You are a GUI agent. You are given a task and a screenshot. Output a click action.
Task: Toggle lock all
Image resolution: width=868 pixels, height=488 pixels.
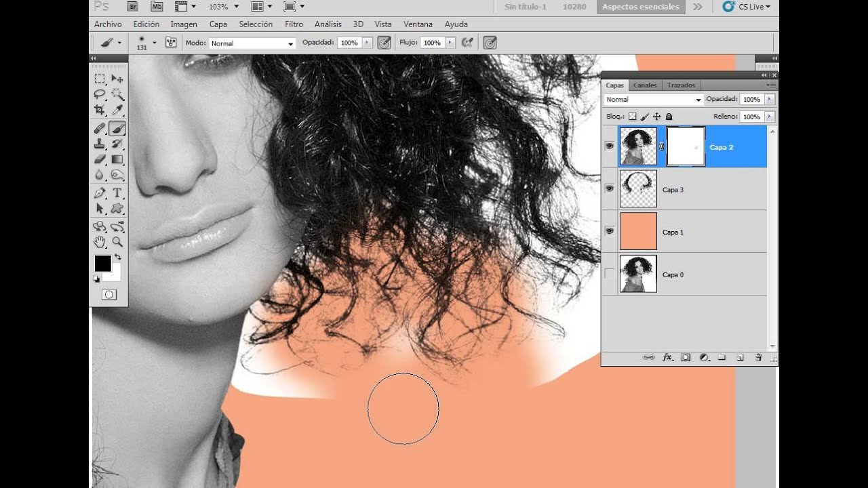coord(669,117)
